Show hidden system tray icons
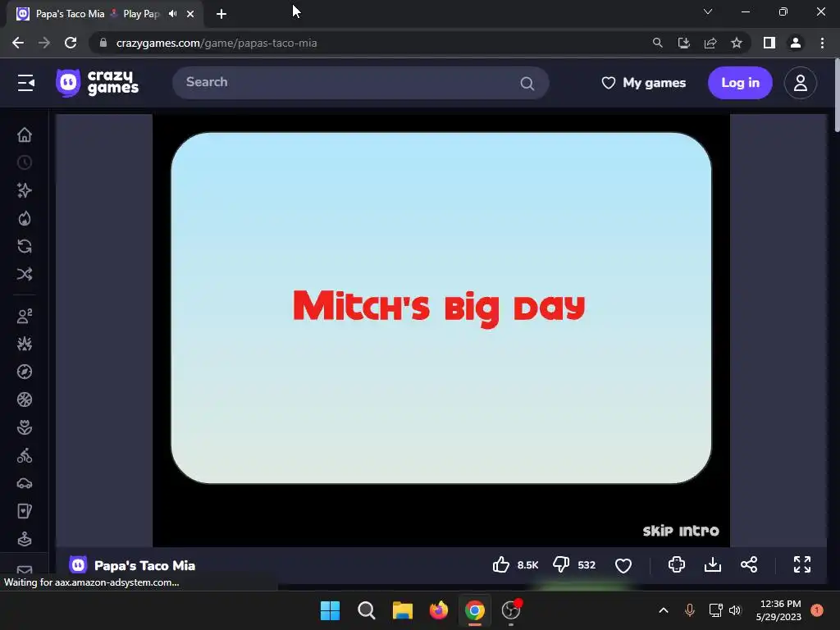The image size is (840, 630). coord(663,610)
